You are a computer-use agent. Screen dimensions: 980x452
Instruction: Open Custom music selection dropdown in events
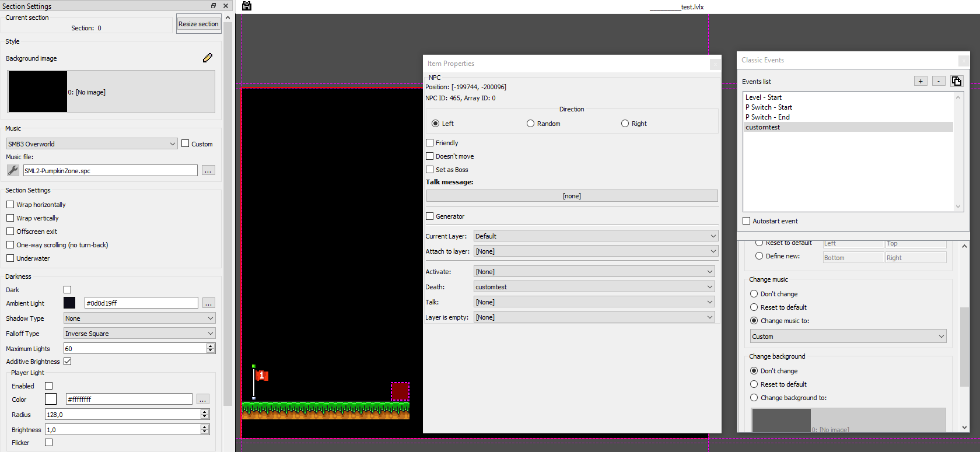pyautogui.click(x=848, y=336)
